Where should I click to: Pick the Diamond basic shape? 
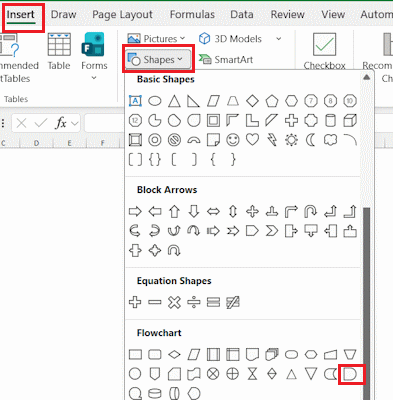click(252, 101)
